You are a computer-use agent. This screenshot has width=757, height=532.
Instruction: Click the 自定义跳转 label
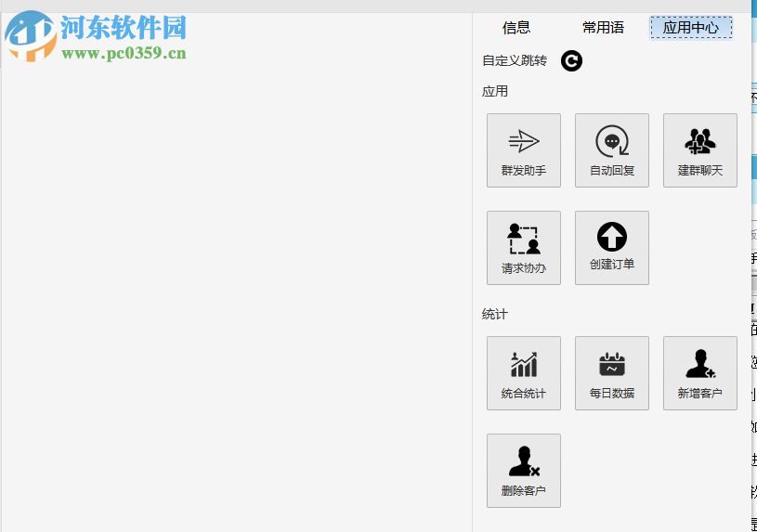click(x=515, y=61)
